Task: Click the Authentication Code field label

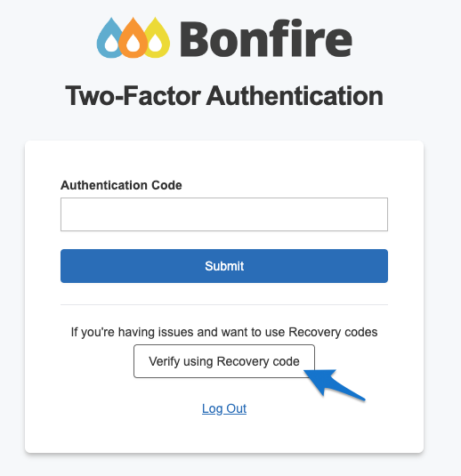Action: click(121, 185)
